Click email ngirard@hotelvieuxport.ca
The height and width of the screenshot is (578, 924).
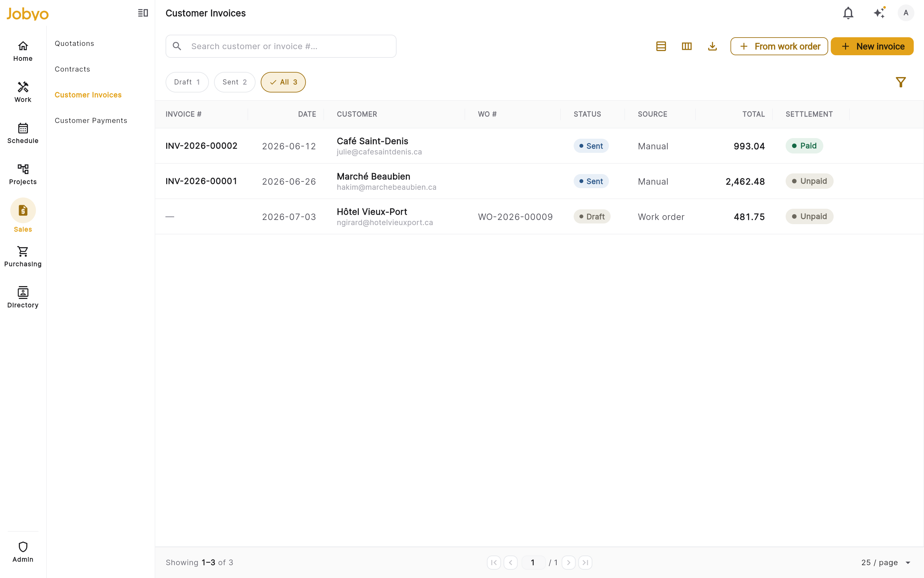[385, 223]
